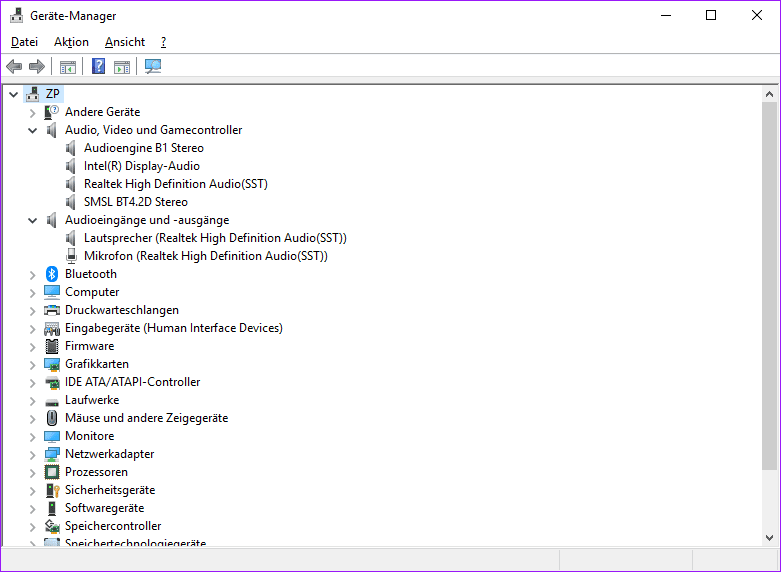Minimize the Geräte-Manager window
Viewport: 781px width, 572px height.
pos(666,15)
